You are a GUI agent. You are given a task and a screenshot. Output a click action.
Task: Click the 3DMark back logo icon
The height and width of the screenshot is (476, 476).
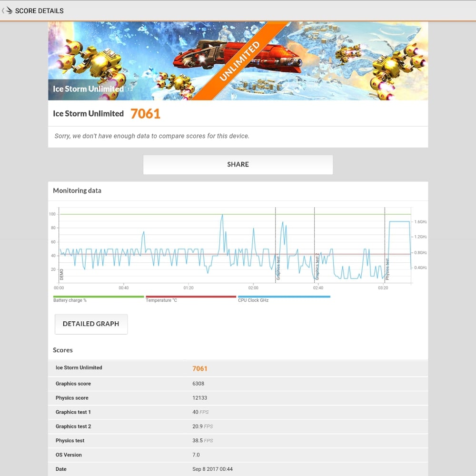click(x=7, y=10)
